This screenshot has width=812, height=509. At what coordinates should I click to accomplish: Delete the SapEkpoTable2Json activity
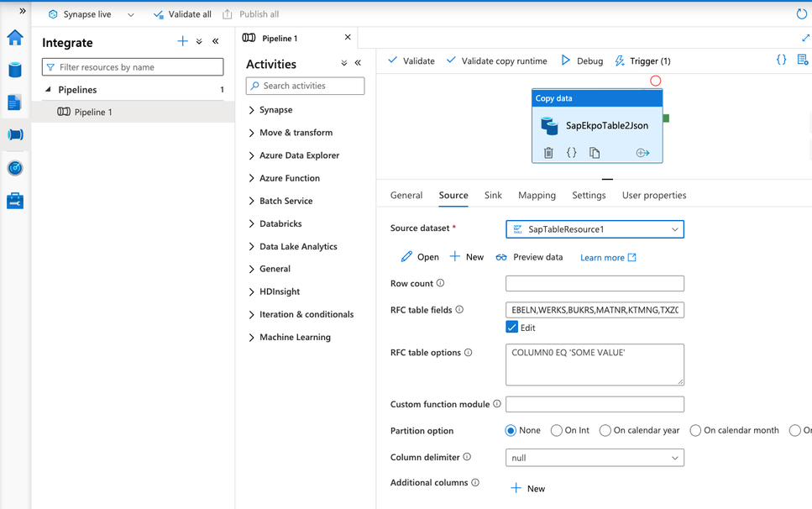point(548,153)
